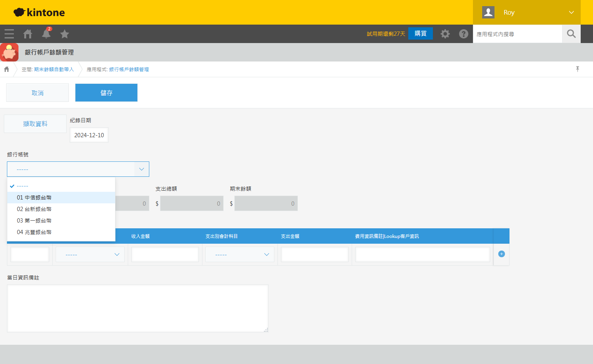
Task: Click the 收入金額 row input
Action: (165, 254)
